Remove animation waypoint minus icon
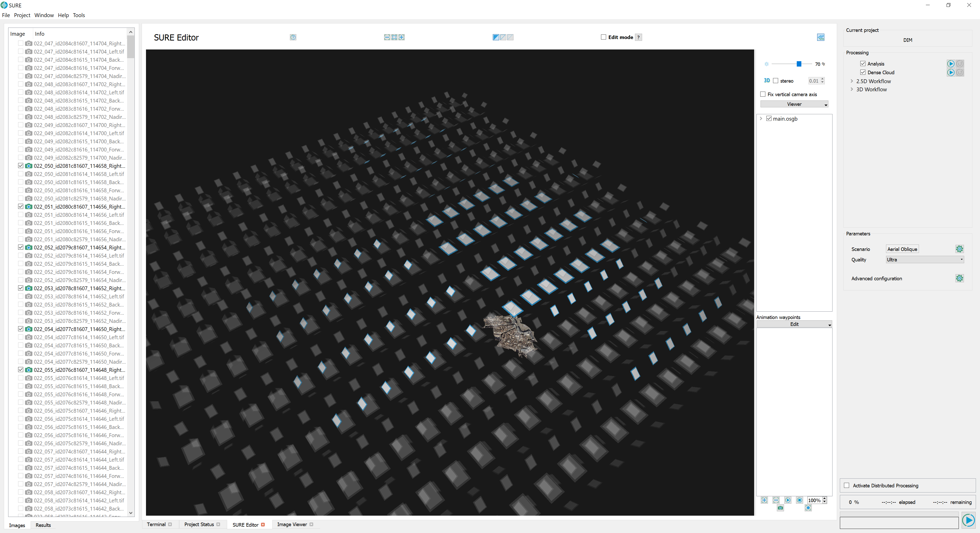Screen dimensions: 980x533 776,500
